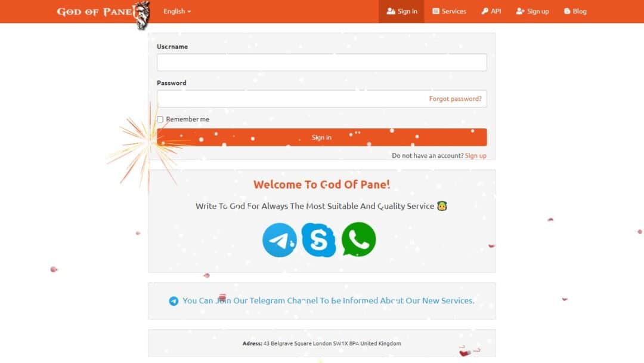Follow the Forgot password? link

click(455, 99)
